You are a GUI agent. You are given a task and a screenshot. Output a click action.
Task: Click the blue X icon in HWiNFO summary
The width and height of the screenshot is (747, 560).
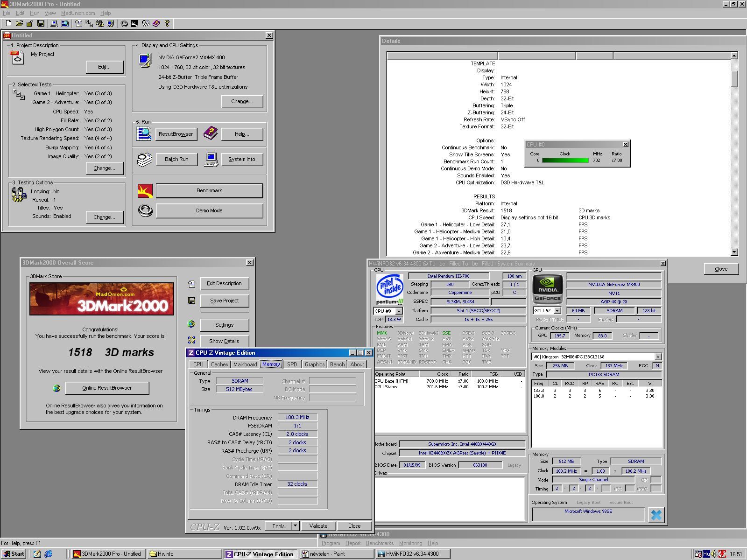coord(656,515)
